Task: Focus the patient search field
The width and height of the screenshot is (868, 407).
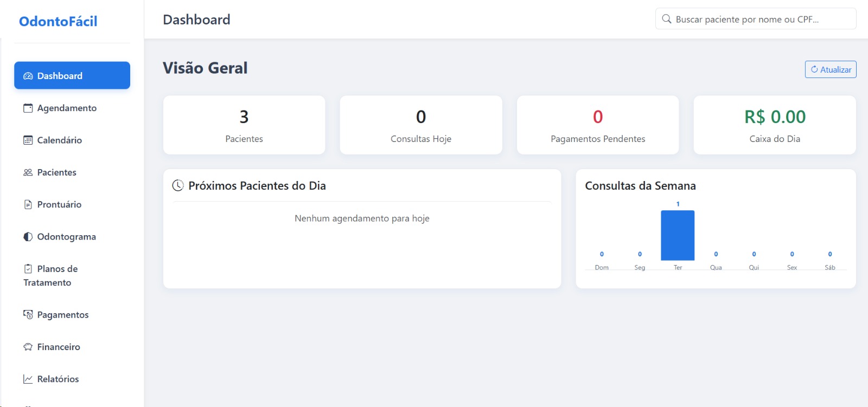Action: (759, 19)
